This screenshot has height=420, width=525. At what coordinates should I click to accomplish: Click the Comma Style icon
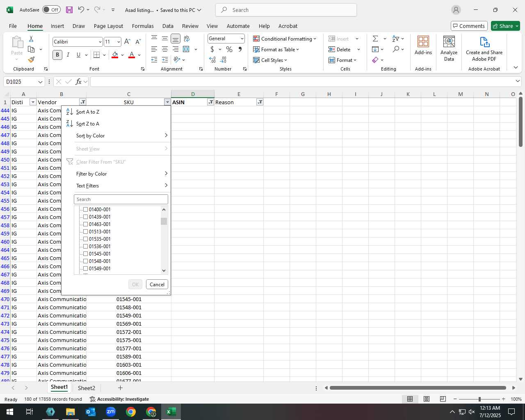240,49
